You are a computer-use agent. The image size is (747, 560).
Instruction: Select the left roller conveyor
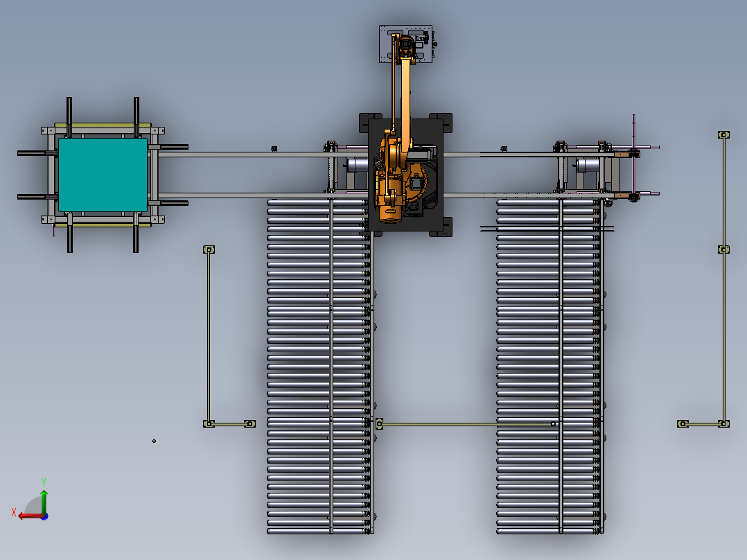point(319,366)
